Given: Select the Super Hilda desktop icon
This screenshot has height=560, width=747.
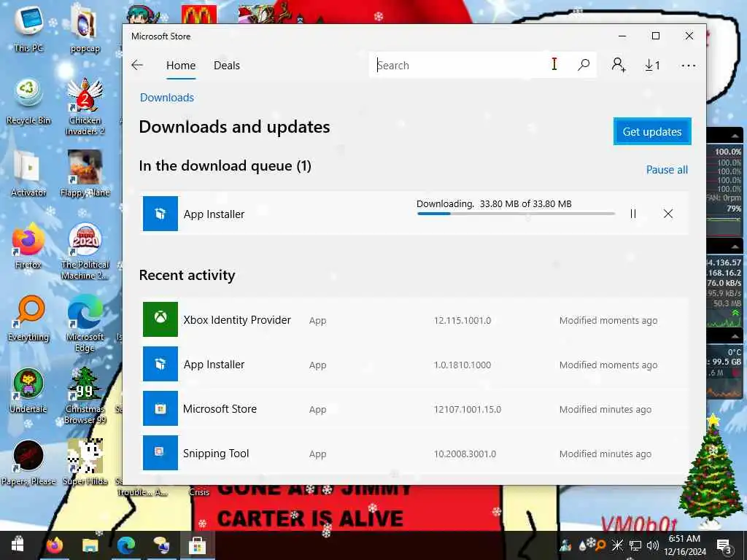Looking at the screenshot, I should tap(85, 463).
